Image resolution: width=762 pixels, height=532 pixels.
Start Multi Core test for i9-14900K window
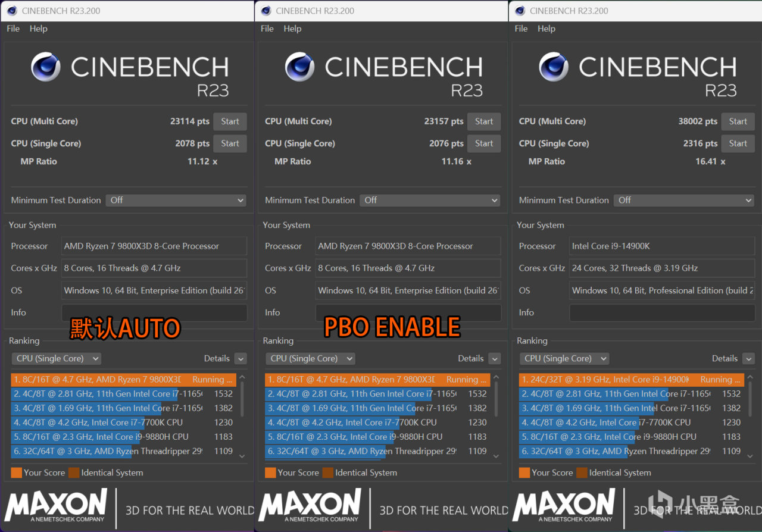[738, 121]
